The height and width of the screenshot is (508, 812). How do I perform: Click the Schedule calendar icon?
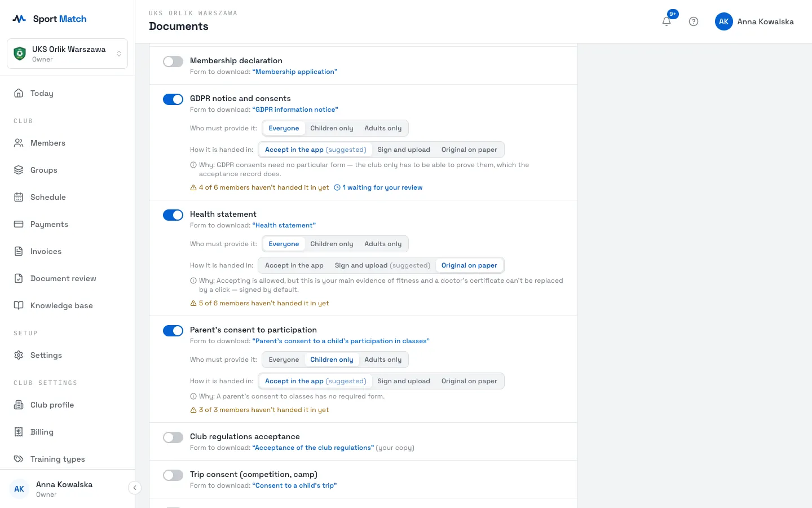click(19, 197)
